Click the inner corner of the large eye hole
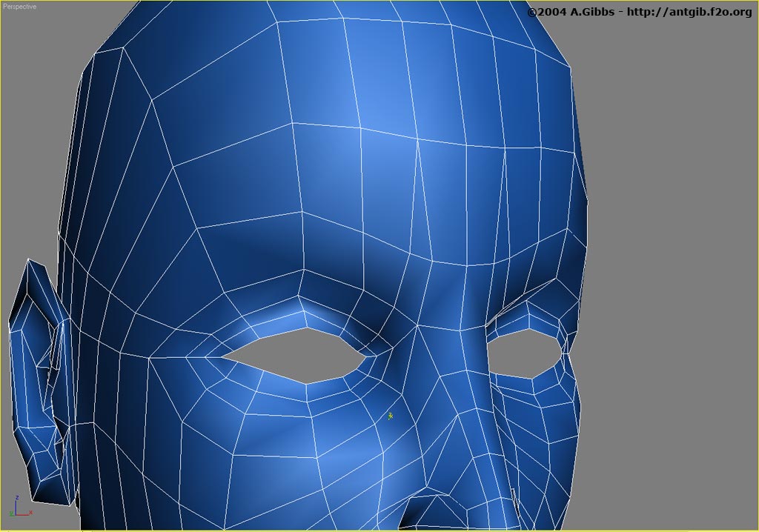The width and height of the screenshot is (759, 532). 363,357
